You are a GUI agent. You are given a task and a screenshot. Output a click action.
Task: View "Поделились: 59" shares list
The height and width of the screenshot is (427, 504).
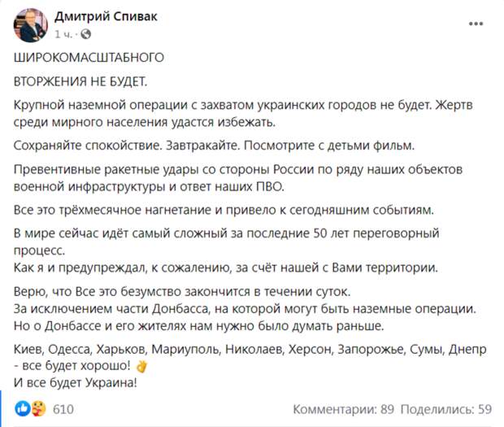coord(446,408)
